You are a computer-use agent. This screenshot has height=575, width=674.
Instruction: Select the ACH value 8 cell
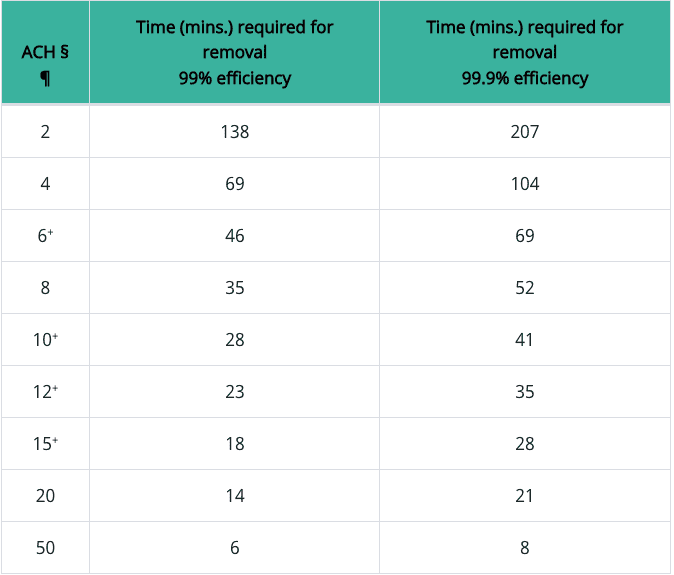(x=45, y=288)
